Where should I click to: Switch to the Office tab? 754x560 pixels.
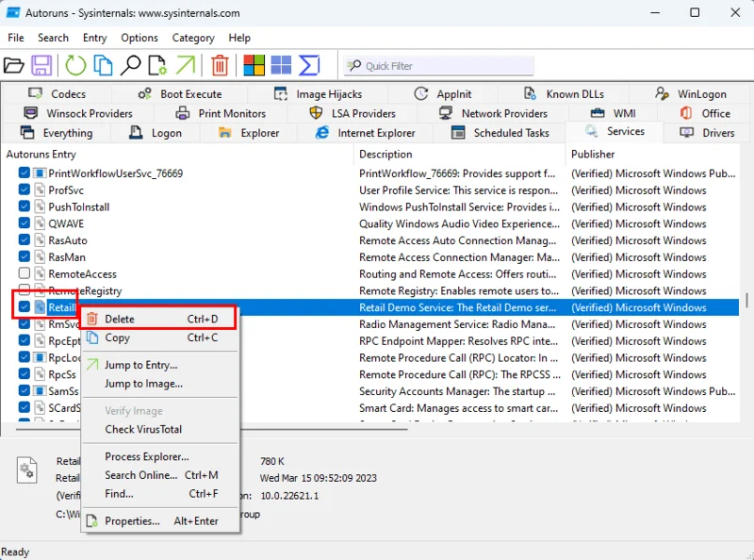(x=705, y=113)
